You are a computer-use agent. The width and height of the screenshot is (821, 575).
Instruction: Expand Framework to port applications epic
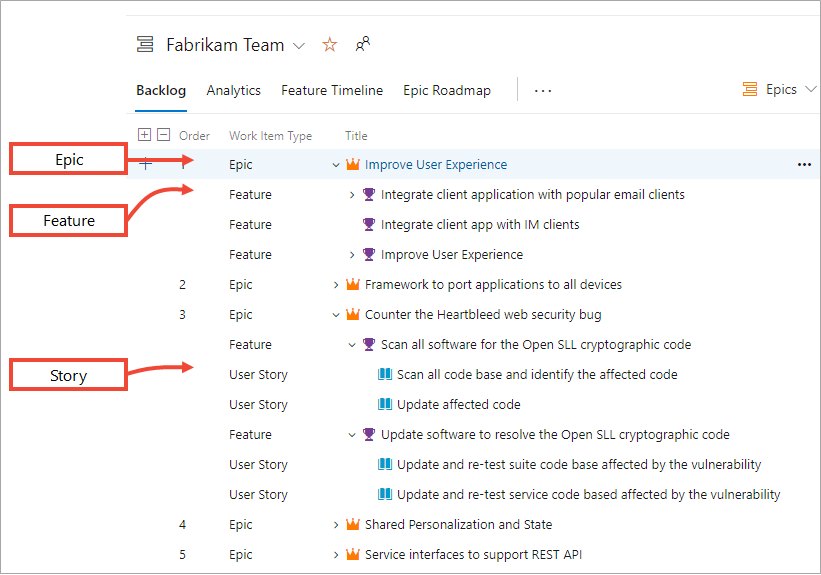click(336, 285)
